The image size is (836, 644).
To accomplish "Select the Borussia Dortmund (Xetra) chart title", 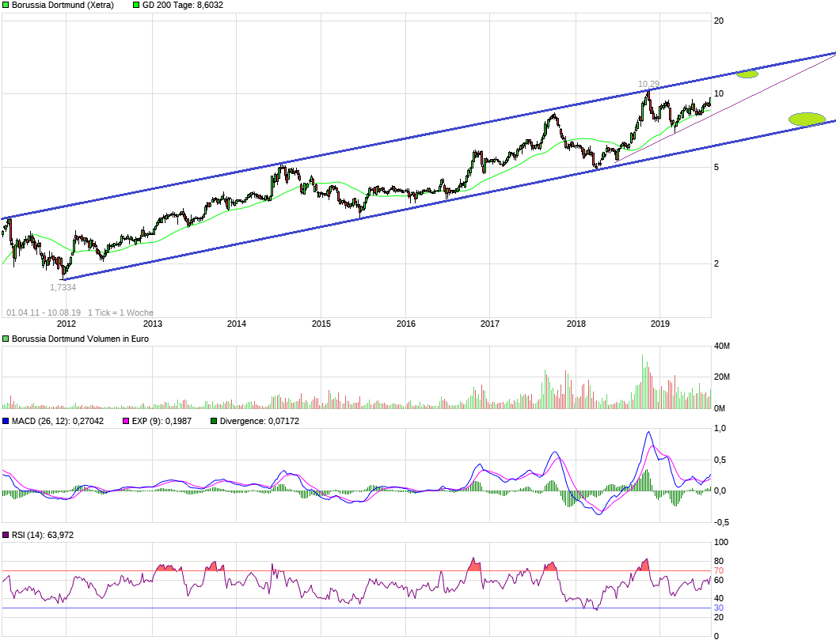I will point(63,6).
